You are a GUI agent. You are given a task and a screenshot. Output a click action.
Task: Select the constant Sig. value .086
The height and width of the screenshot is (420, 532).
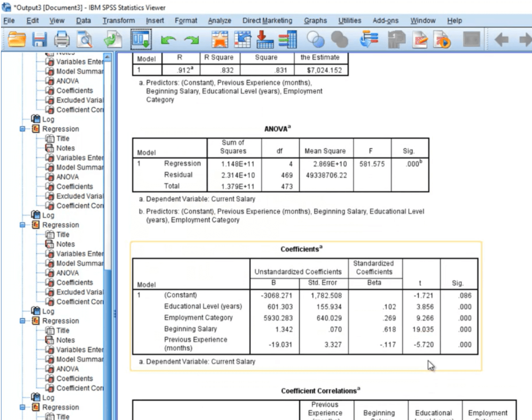(459, 295)
